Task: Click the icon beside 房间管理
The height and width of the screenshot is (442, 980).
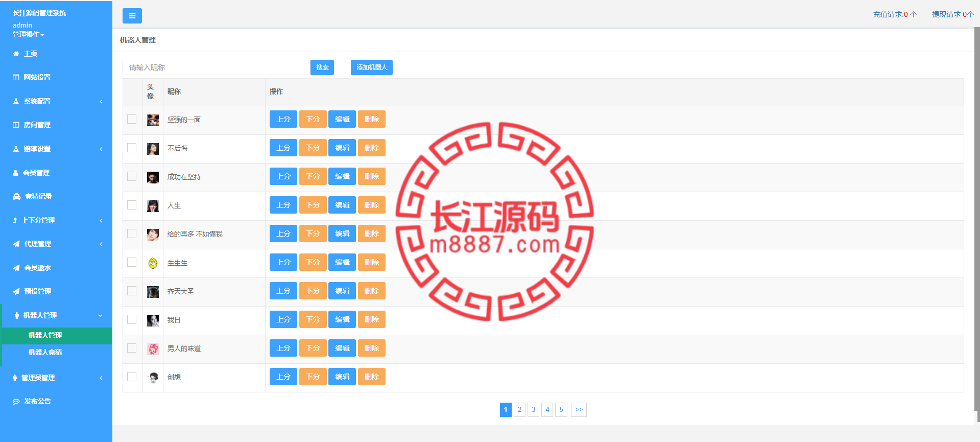Action: (16, 125)
